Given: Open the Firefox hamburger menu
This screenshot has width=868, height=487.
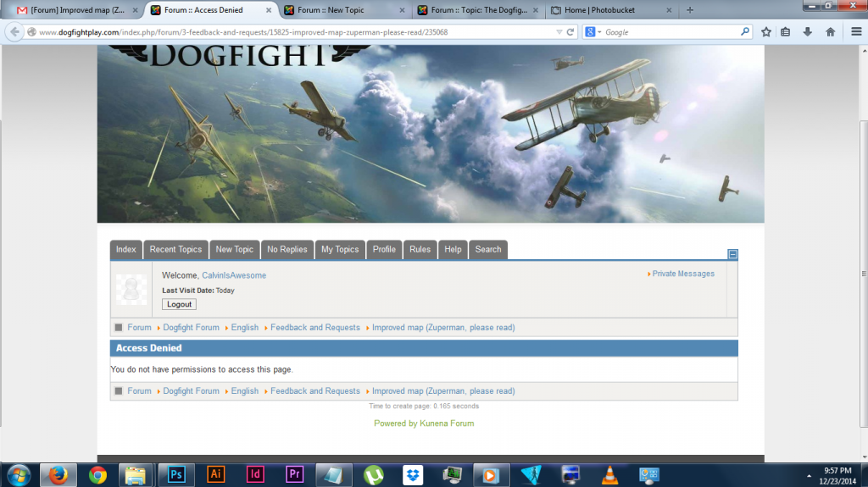Looking at the screenshot, I should click(x=854, y=31).
